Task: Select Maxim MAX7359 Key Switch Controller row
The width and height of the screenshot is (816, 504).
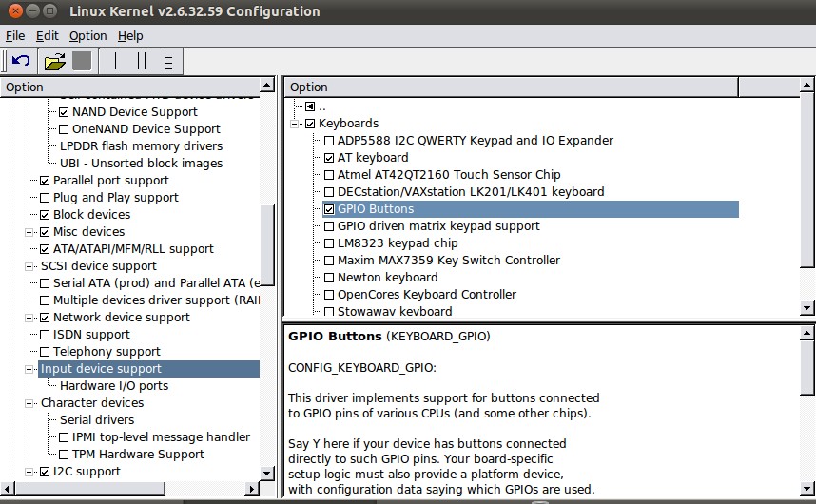Action: tap(449, 261)
